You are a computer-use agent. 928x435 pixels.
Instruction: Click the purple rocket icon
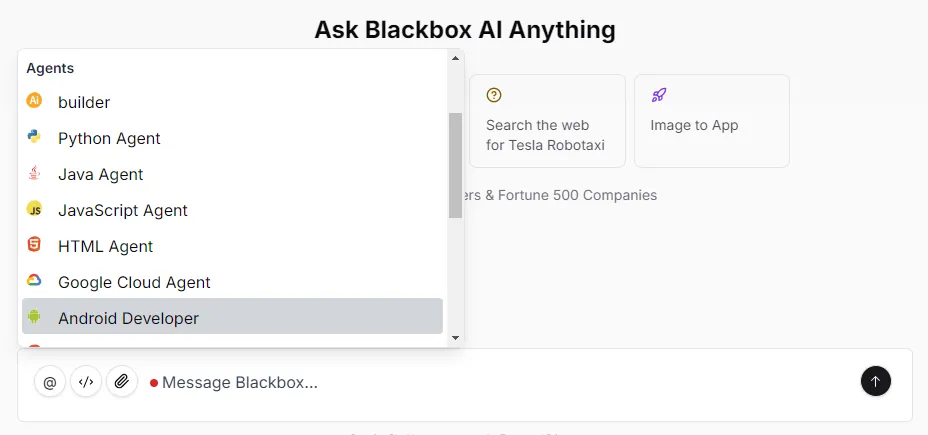tap(659, 95)
